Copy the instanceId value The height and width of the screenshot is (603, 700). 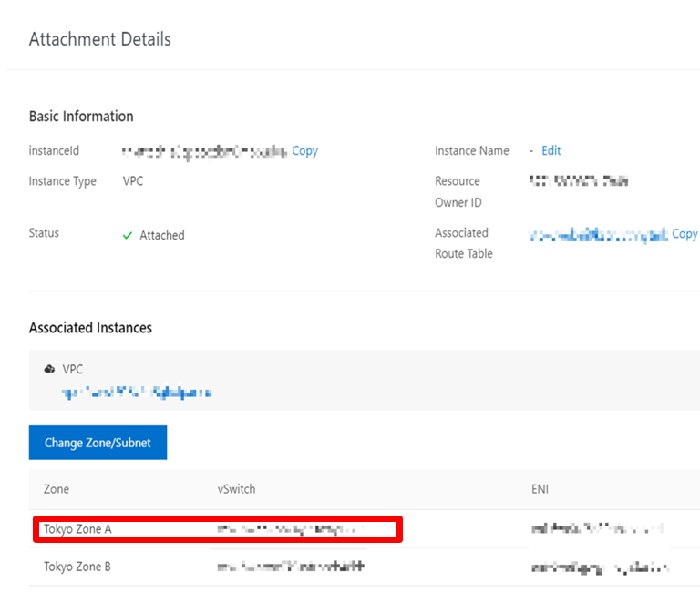pos(305,151)
